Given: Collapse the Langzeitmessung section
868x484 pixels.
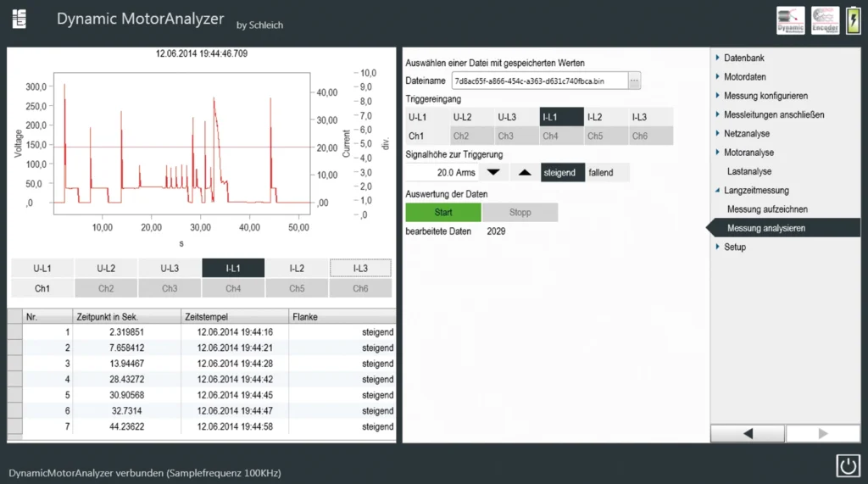Looking at the screenshot, I should [755, 190].
